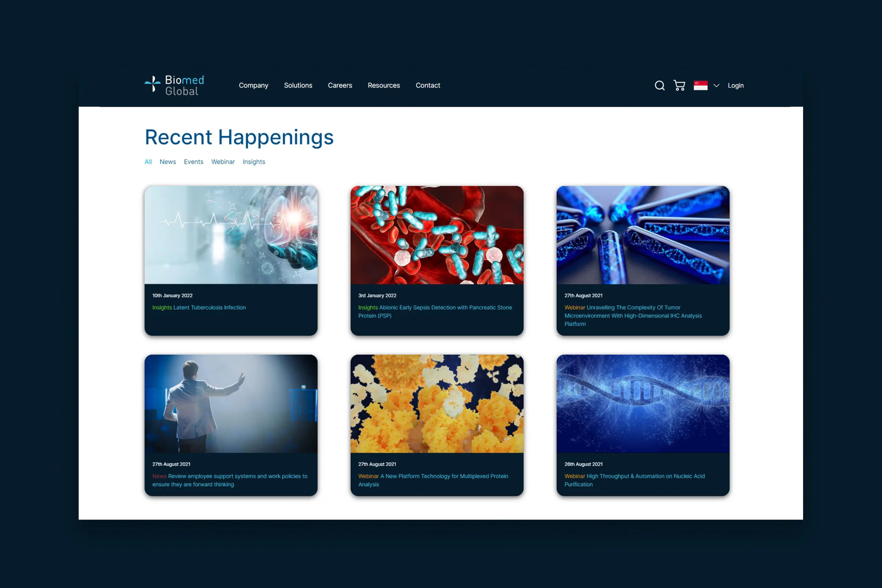Screen dimensions: 882x588
Task: Open the blue DNA helix thumbnail
Action: coord(643,403)
